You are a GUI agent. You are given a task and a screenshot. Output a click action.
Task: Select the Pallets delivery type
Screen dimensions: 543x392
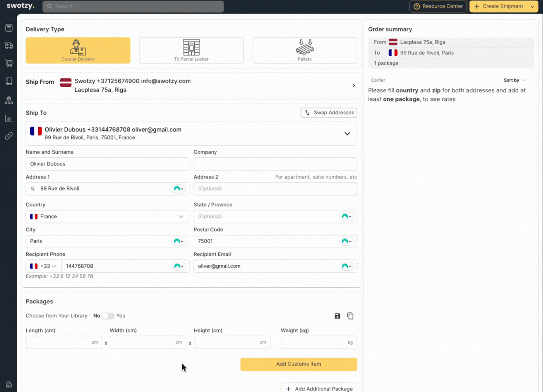pos(304,50)
